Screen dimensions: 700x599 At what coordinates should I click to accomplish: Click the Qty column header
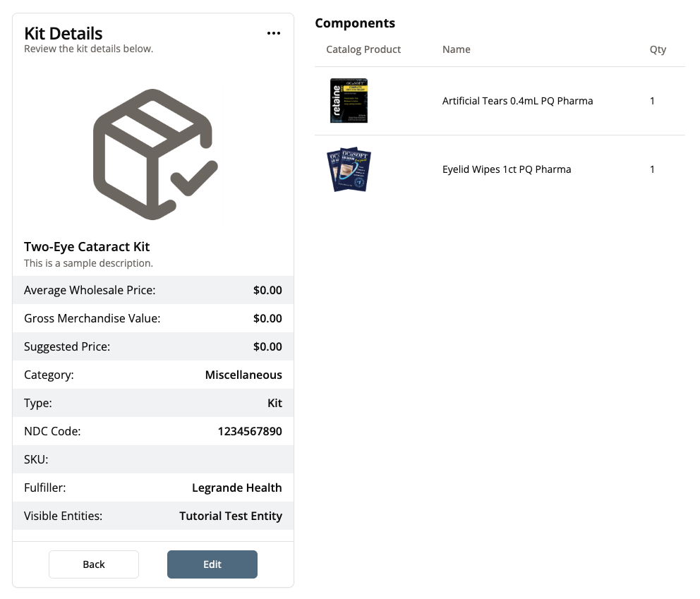click(658, 49)
